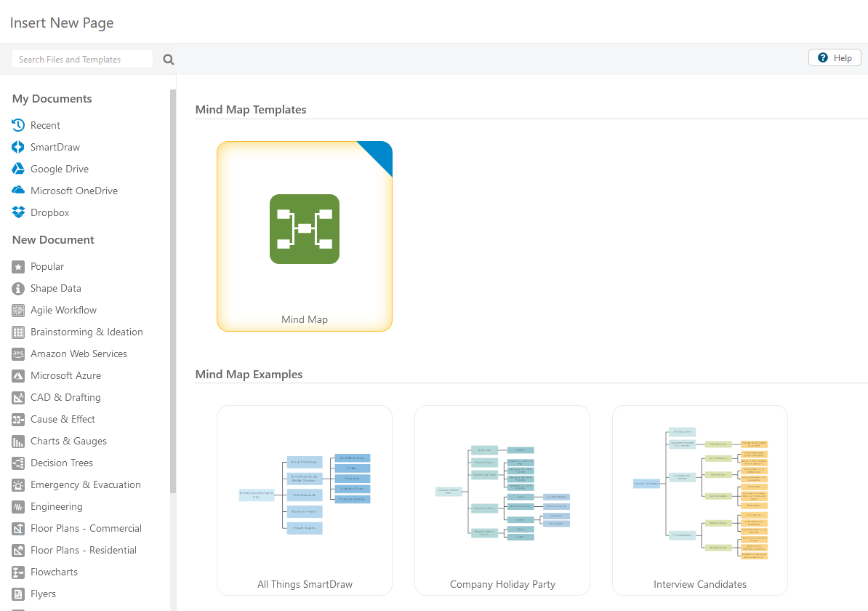The width and height of the screenshot is (868, 611).
Task: Select the Flowcharts category
Action: click(54, 572)
